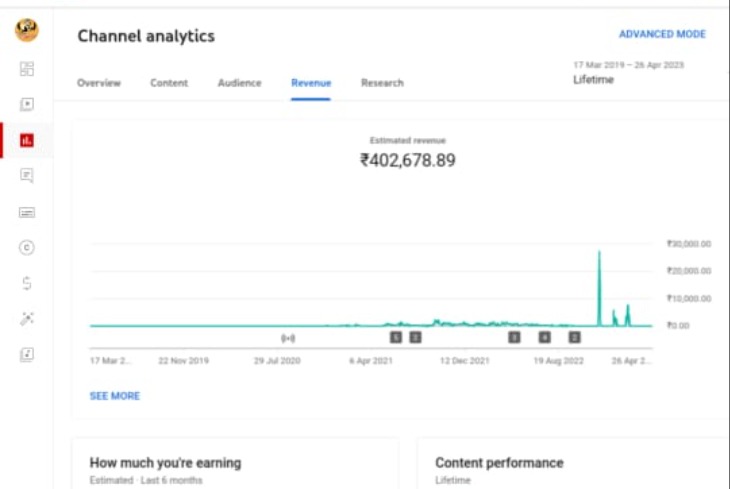The height and width of the screenshot is (489, 730).
Task: Click the Estimated · Last 6 months subtitle
Action: pyautogui.click(x=146, y=480)
